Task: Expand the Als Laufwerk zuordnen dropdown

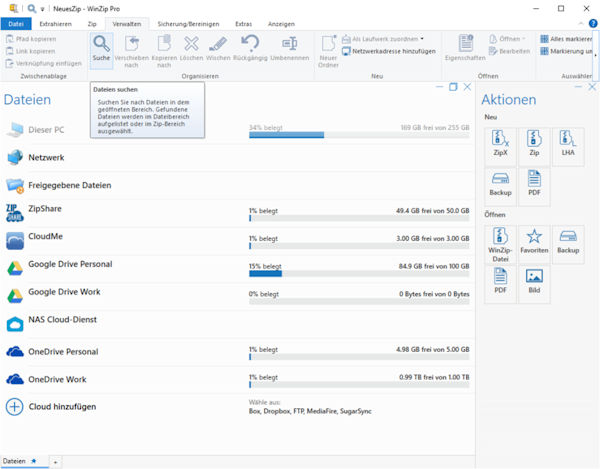Action: coord(422,39)
